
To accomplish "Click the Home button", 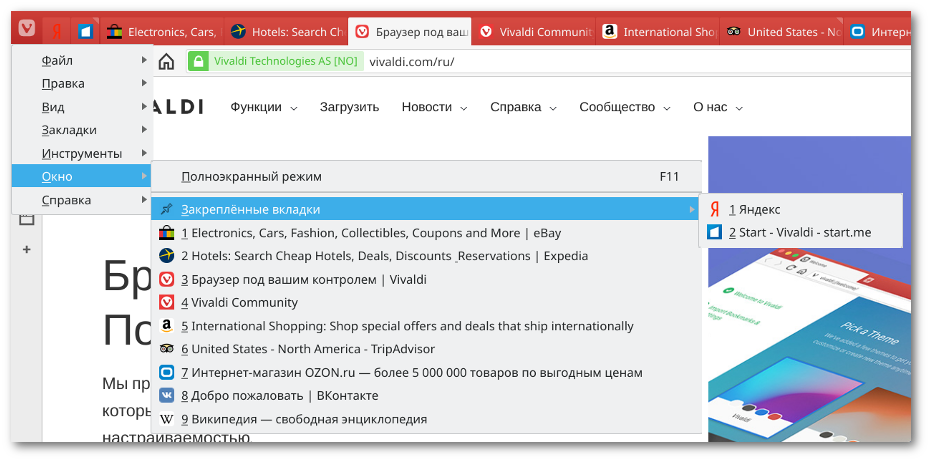I will (167, 61).
